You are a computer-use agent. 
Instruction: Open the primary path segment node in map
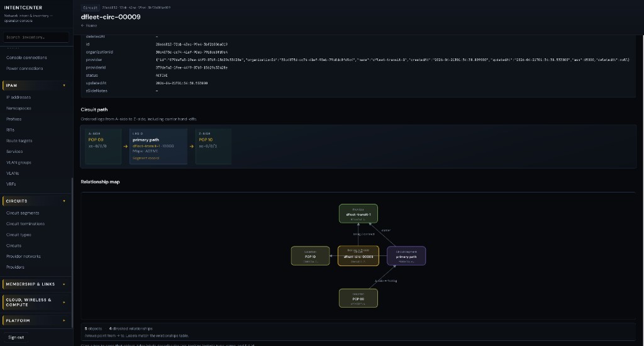point(406,256)
